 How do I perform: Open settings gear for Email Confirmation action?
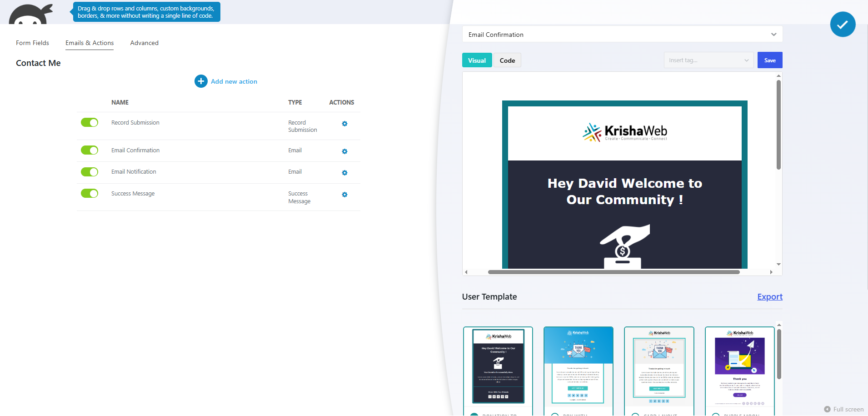coord(344,151)
